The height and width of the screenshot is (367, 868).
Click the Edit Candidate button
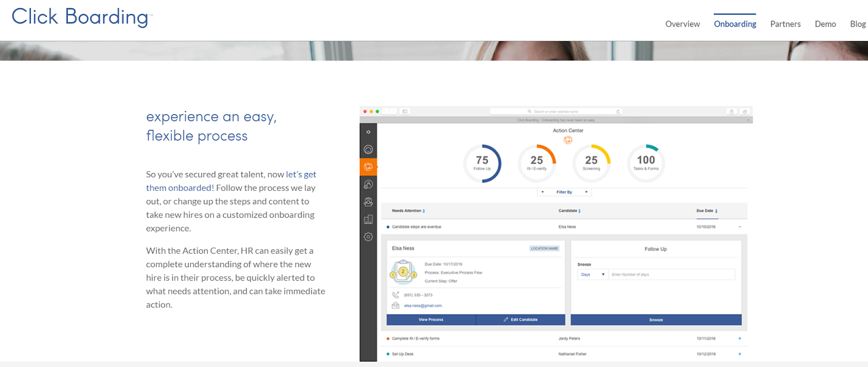pyautogui.click(x=521, y=320)
